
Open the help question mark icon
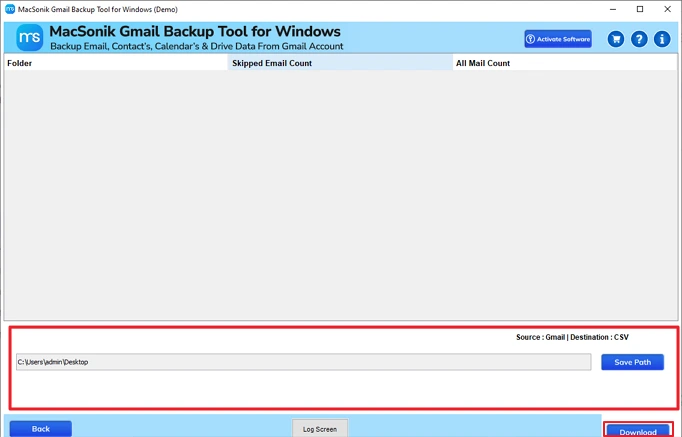639,39
